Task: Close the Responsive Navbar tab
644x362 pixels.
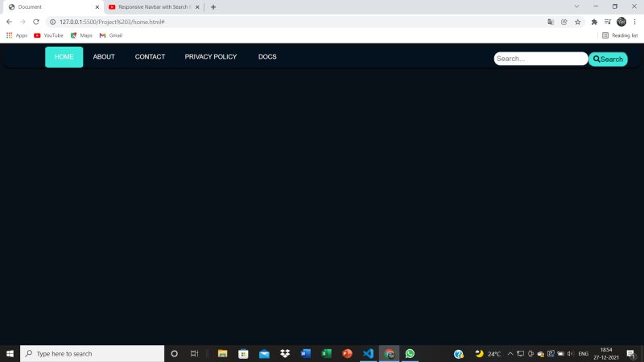Action: click(197, 7)
